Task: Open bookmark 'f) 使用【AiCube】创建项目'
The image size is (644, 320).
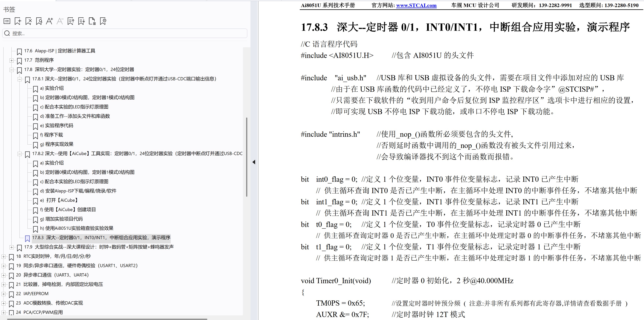Action: point(68,209)
